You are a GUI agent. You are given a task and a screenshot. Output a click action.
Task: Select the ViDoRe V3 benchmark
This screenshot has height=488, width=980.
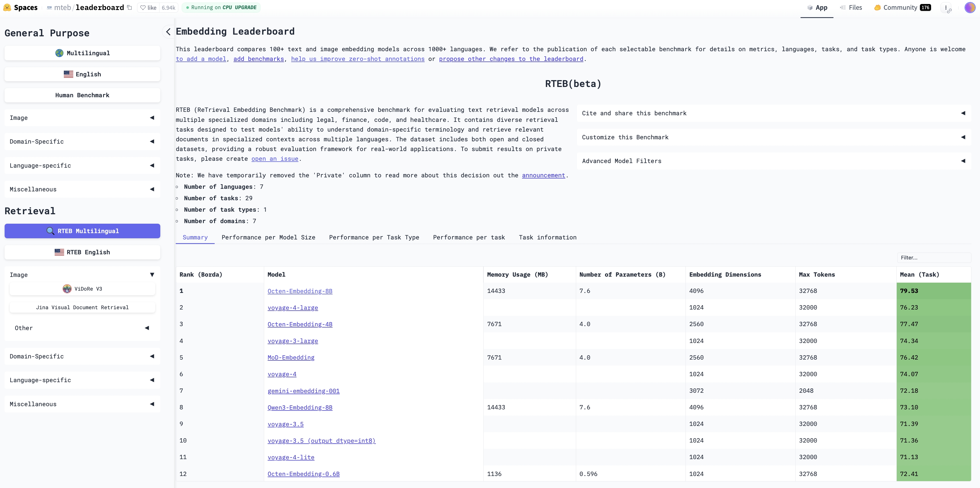tap(82, 289)
